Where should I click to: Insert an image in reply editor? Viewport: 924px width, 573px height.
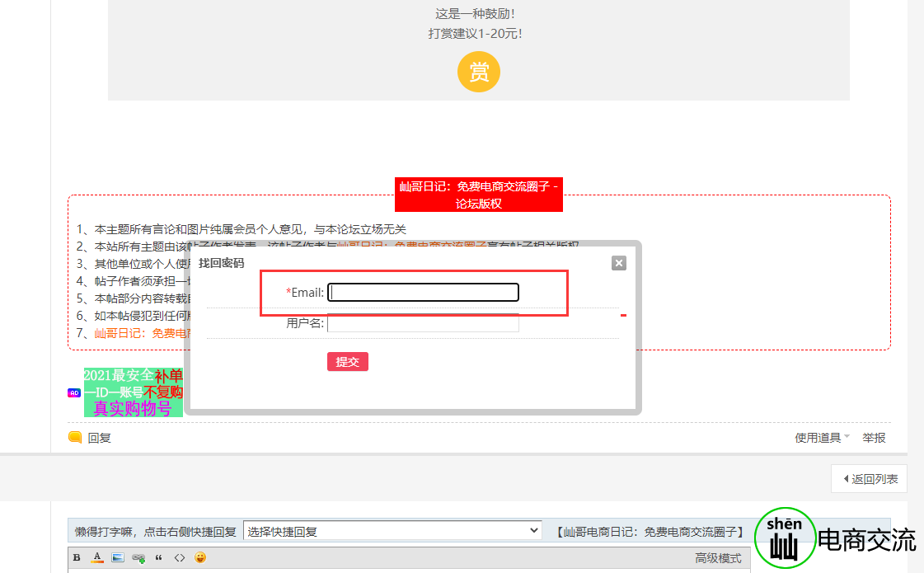coord(117,558)
